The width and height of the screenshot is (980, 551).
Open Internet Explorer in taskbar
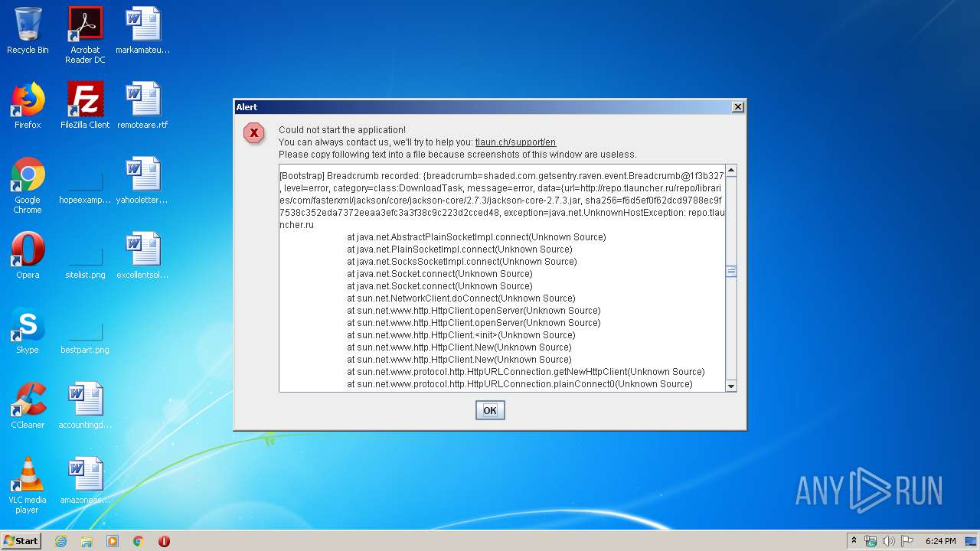(60, 541)
